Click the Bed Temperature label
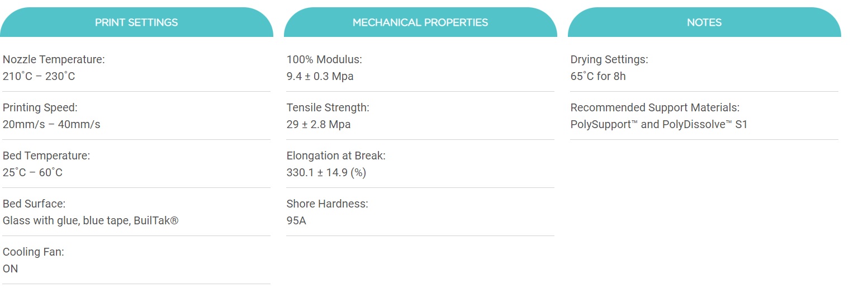The image size is (868, 292). tap(46, 156)
